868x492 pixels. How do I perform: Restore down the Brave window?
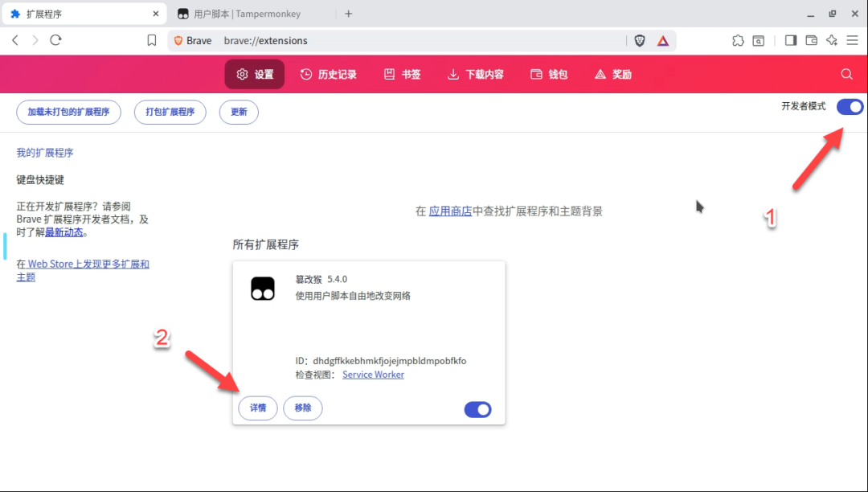point(833,14)
